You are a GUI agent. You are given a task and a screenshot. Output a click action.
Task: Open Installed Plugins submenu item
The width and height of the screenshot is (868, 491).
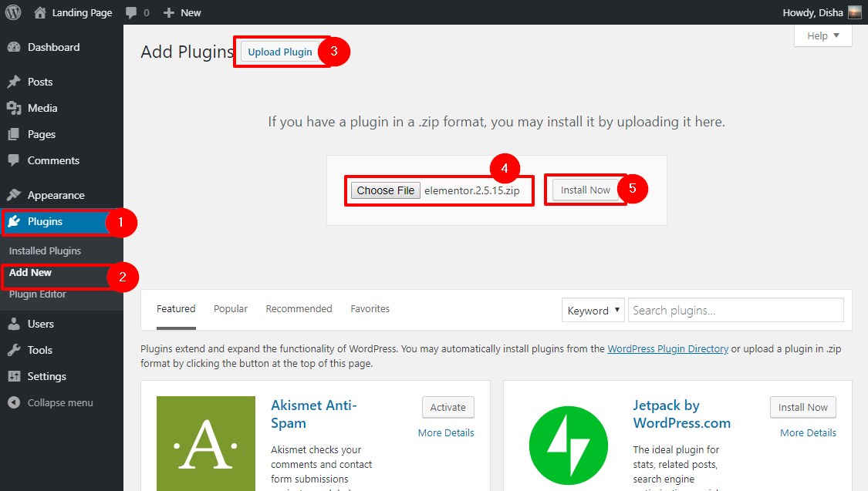tap(45, 251)
